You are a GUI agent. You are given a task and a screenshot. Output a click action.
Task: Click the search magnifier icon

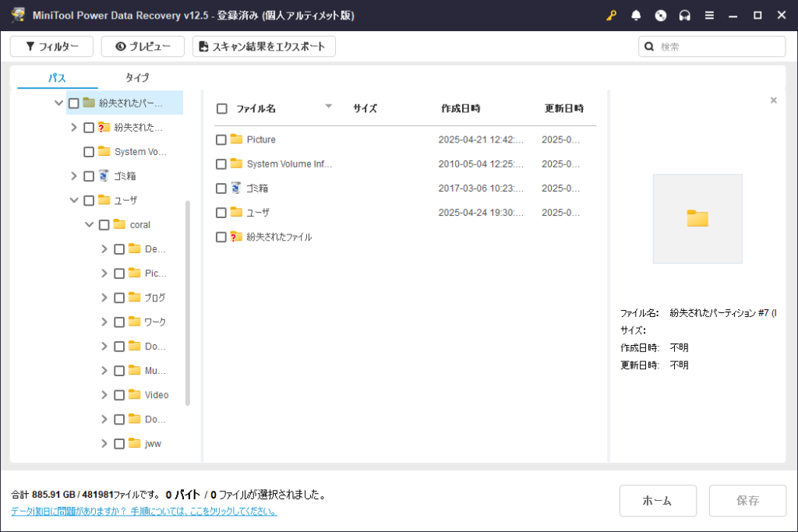pyautogui.click(x=649, y=46)
